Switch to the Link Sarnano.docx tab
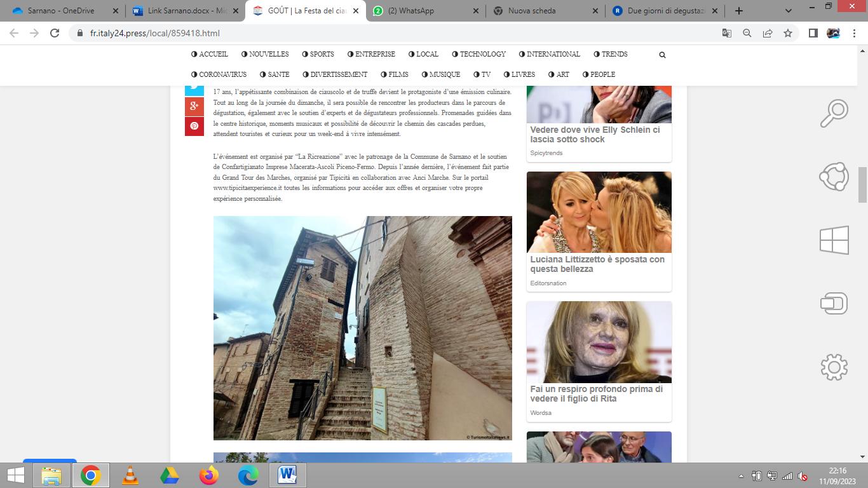Screen dimensions: 868x488 point(184,11)
